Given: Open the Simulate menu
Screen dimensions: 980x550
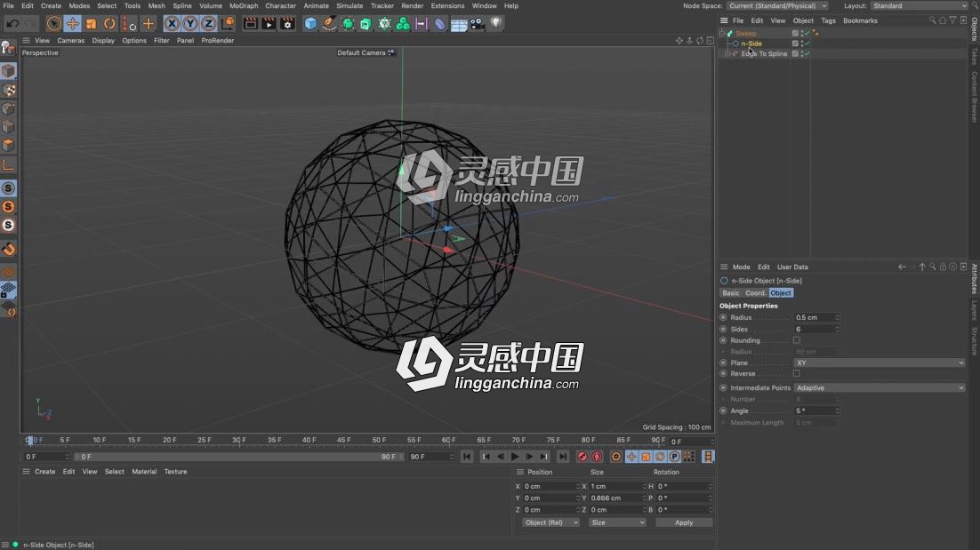Looking at the screenshot, I should [x=349, y=5].
